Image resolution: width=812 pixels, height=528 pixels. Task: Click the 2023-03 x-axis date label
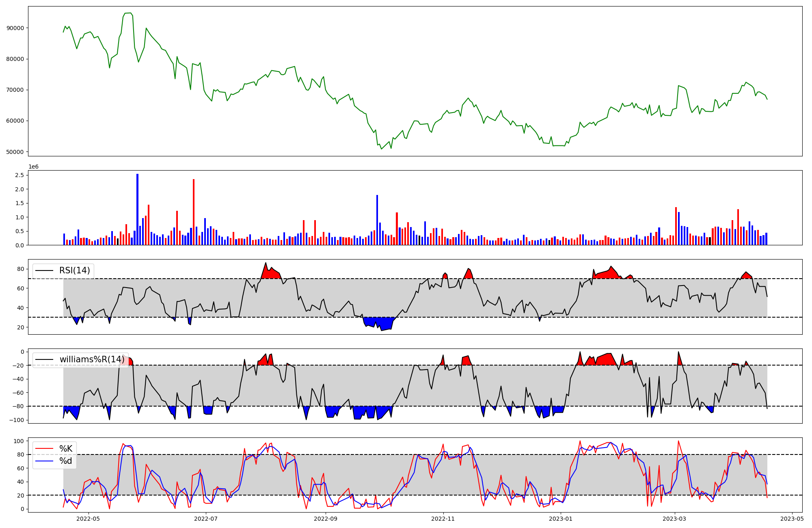click(675, 518)
